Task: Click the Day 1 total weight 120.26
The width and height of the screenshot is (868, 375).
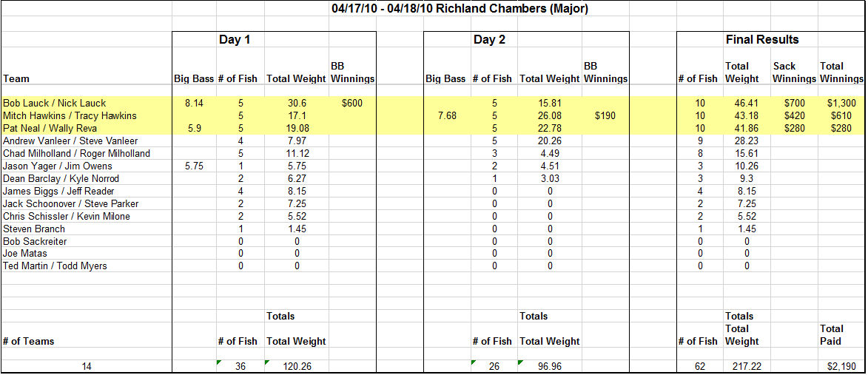Action: (x=297, y=366)
